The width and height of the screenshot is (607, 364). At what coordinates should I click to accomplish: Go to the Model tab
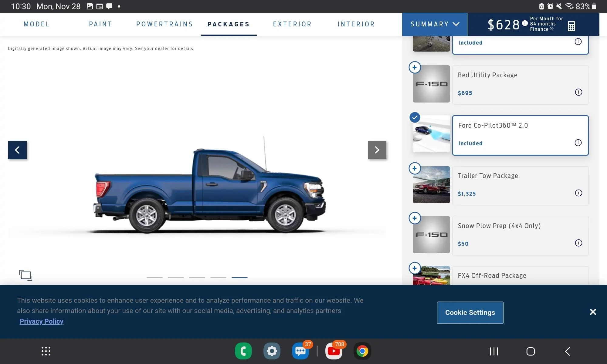37,24
